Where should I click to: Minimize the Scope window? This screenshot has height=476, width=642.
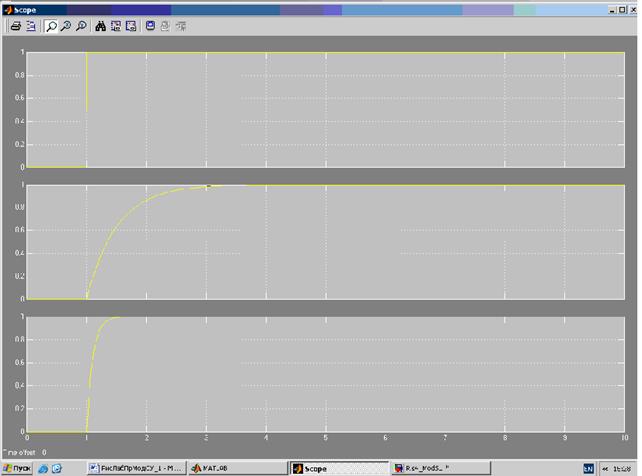pos(612,10)
